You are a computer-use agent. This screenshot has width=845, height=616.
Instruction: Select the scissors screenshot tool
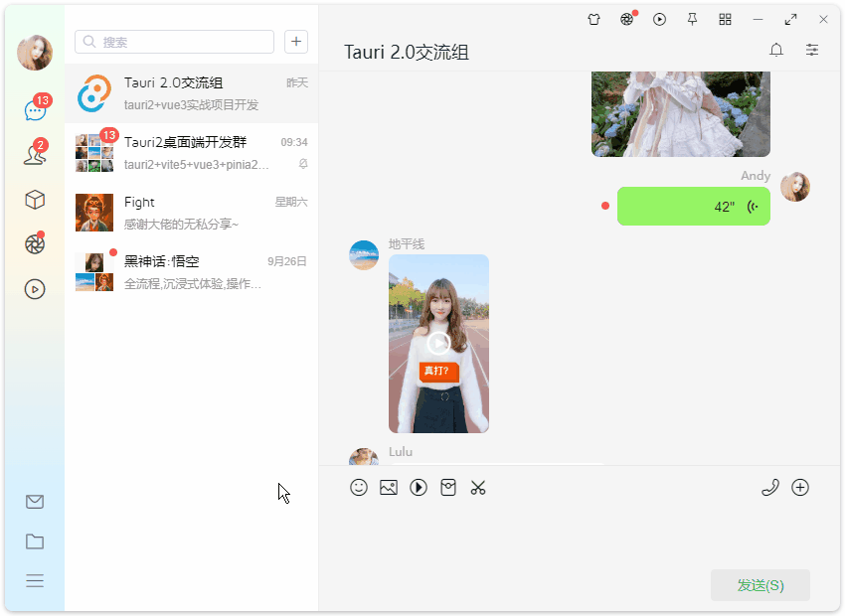point(478,488)
